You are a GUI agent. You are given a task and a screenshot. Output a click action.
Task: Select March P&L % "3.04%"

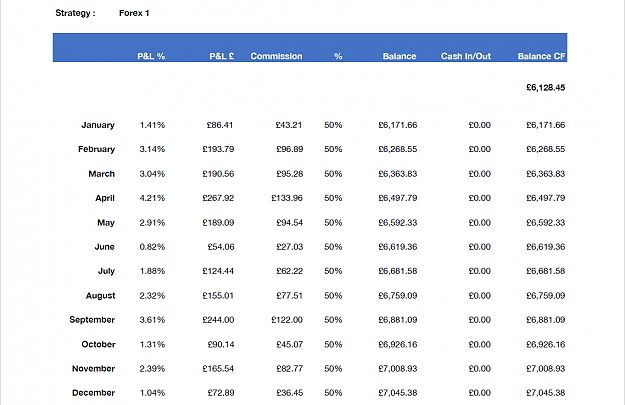[152, 174]
